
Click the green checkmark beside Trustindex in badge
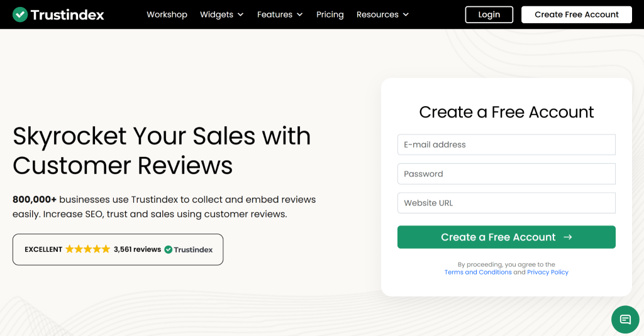coord(169,249)
